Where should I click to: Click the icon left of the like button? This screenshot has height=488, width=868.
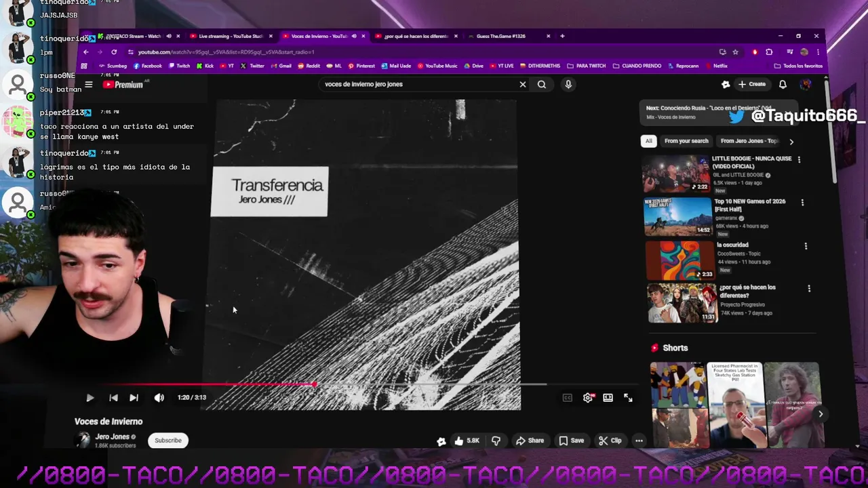[441, 441]
